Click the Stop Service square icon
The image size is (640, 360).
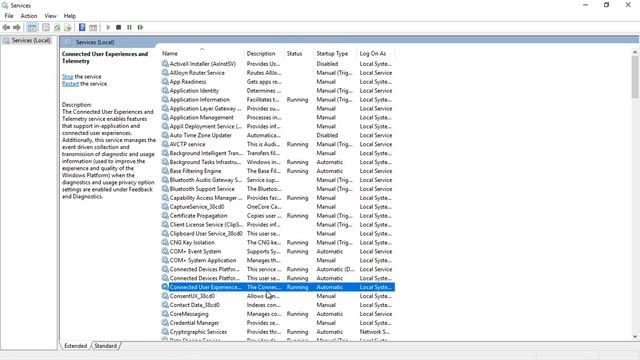(x=118, y=27)
